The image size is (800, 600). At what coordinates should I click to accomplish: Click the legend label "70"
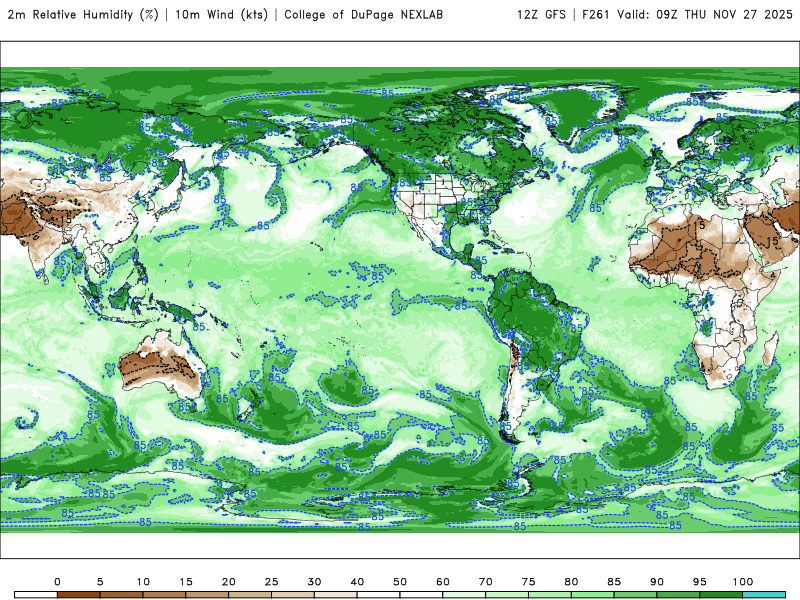point(486,582)
